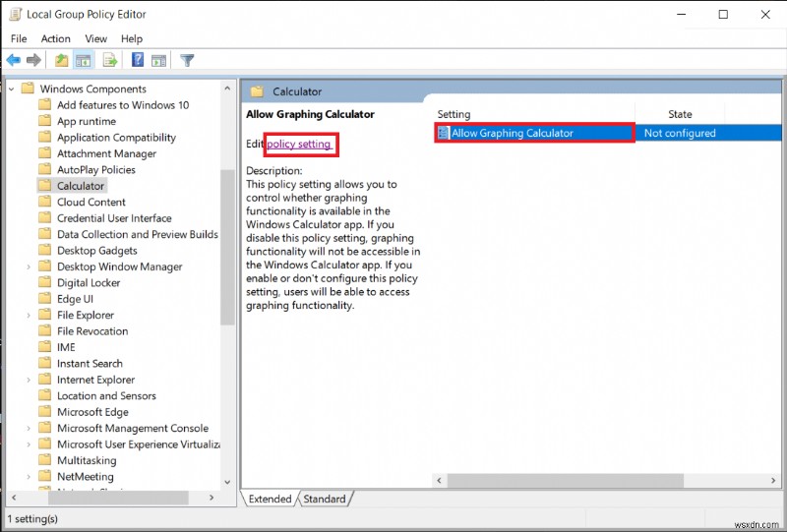Select Add features to Windows 10
The image size is (787, 532).
pyautogui.click(x=123, y=105)
